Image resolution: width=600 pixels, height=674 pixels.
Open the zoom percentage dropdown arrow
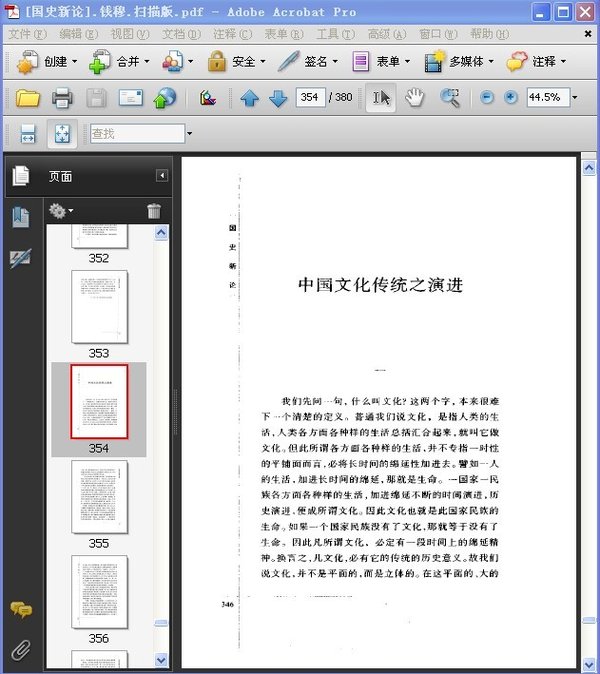(x=575, y=98)
